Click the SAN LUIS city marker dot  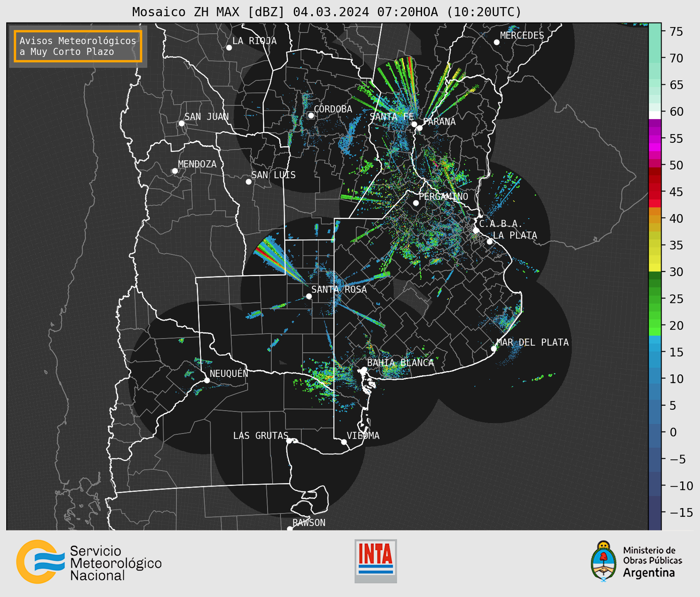coord(249,182)
